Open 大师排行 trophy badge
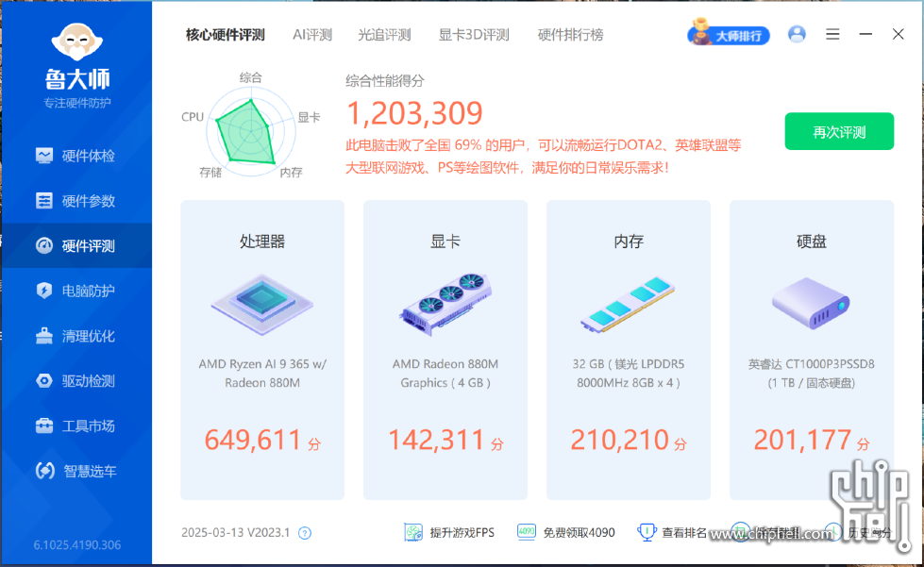Image resolution: width=924 pixels, height=567 pixels. [x=729, y=33]
